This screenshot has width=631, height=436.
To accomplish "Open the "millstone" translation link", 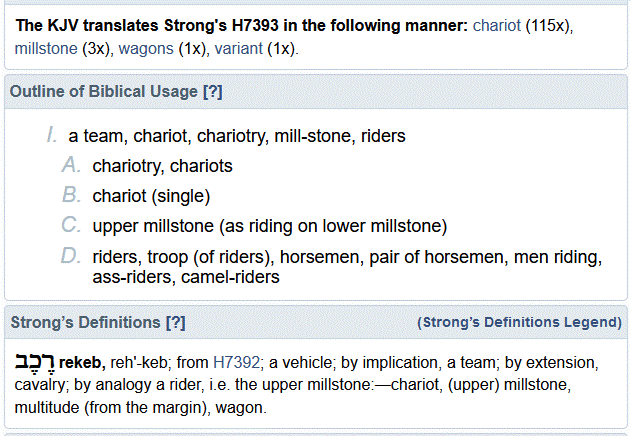I will point(46,48).
